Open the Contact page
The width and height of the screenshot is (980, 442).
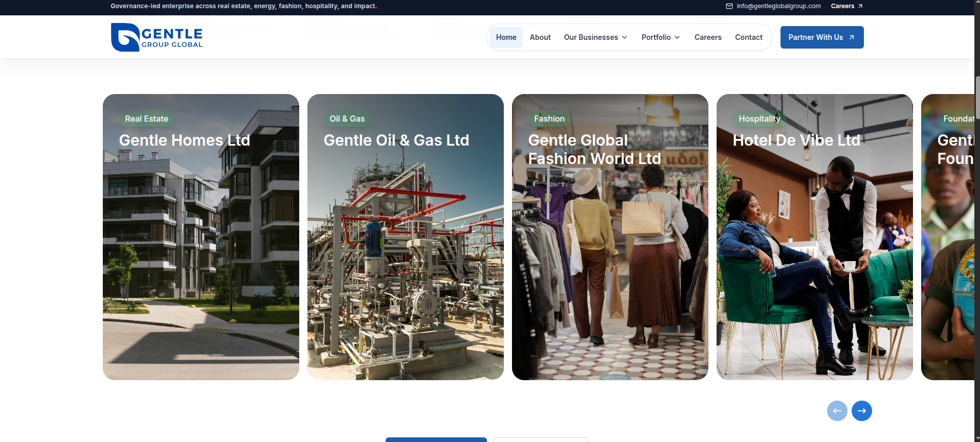tap(749, 37)
